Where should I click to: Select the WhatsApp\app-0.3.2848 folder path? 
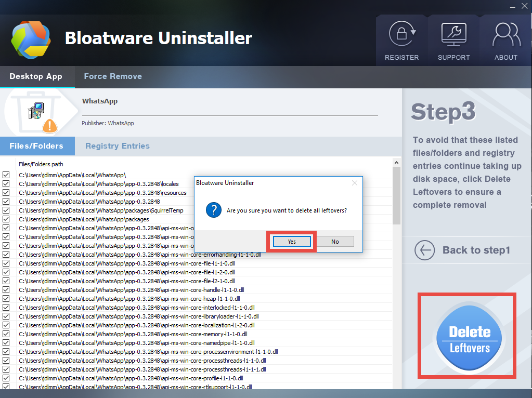[x=89, y=202]
